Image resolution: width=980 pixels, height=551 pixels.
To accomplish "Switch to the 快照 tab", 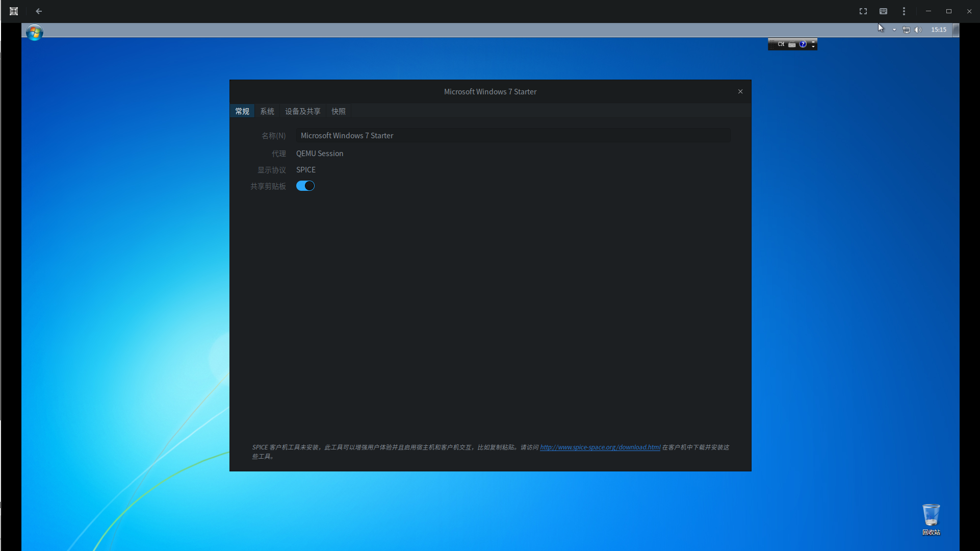I will pyautogui.click(x=339, y=111).
